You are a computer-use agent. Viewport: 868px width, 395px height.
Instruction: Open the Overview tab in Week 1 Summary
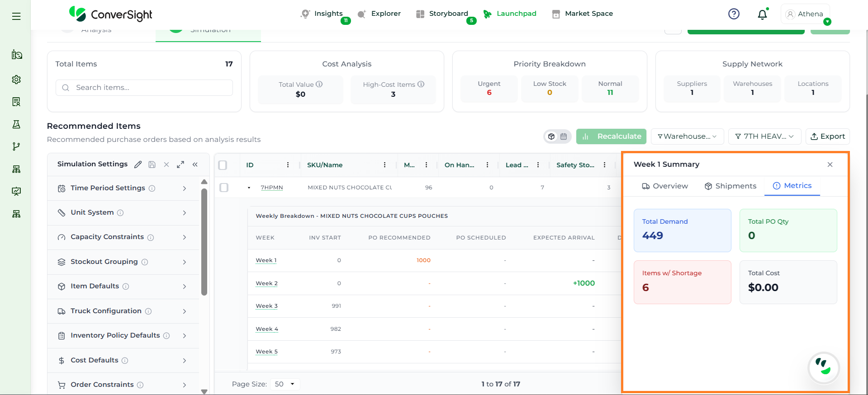pos(665,186)
